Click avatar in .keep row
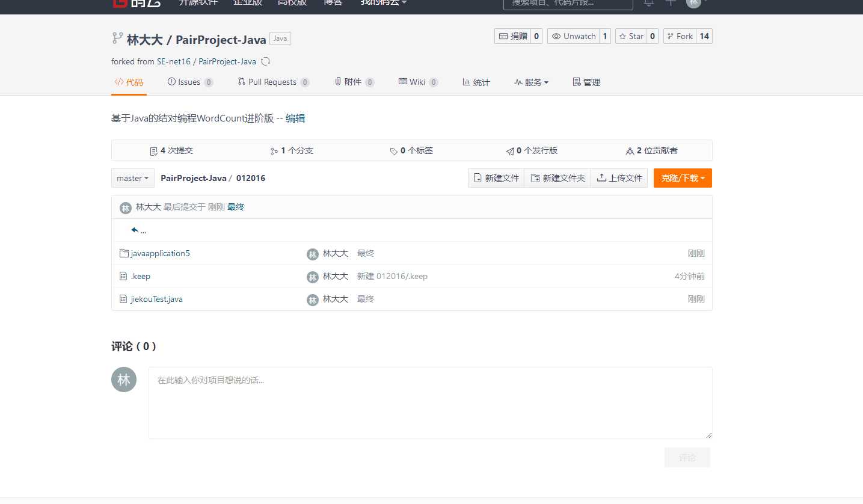The image size is (863, 504). [x=313, y=277]
